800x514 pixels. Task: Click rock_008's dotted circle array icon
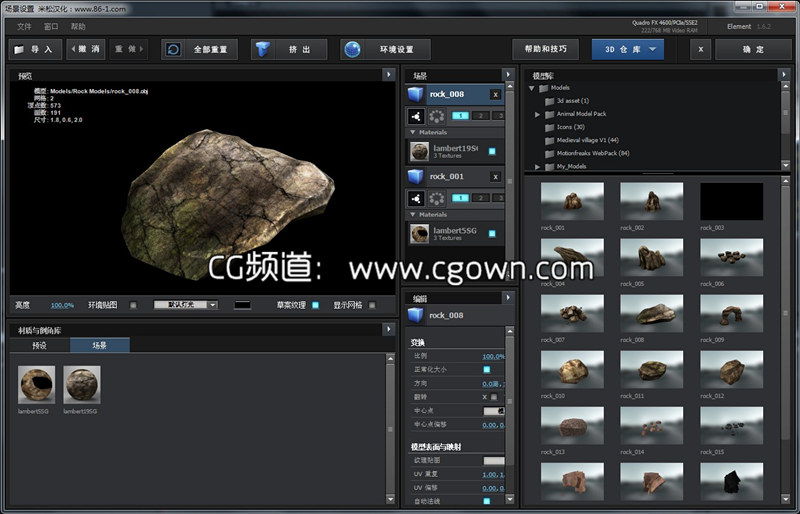point(436,116)
